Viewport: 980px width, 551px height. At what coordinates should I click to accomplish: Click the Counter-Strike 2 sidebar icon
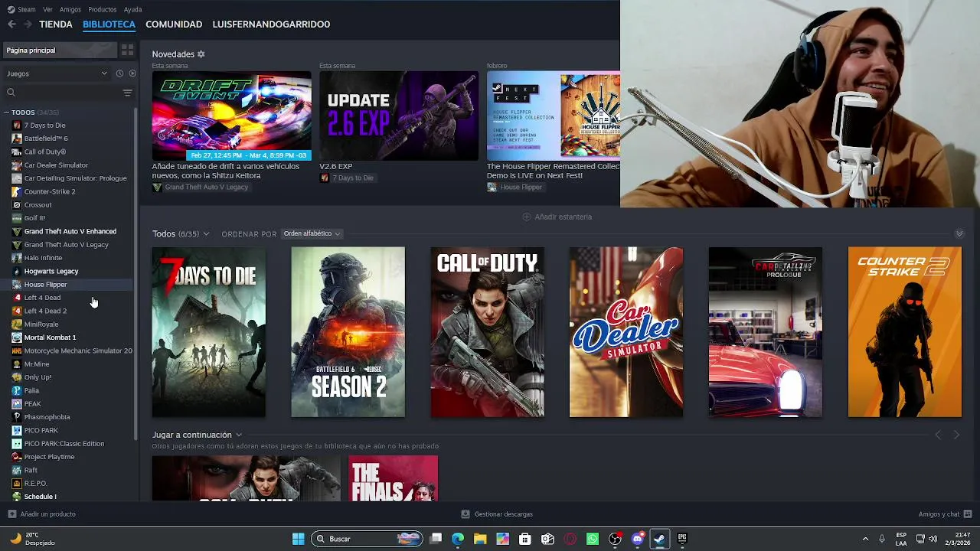17,191
